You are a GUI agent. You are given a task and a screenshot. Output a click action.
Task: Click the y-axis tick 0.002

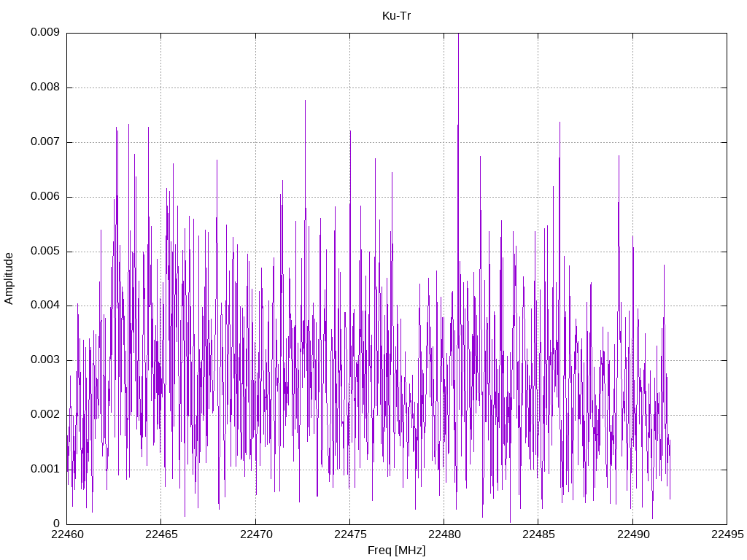[x=45, y=414]
